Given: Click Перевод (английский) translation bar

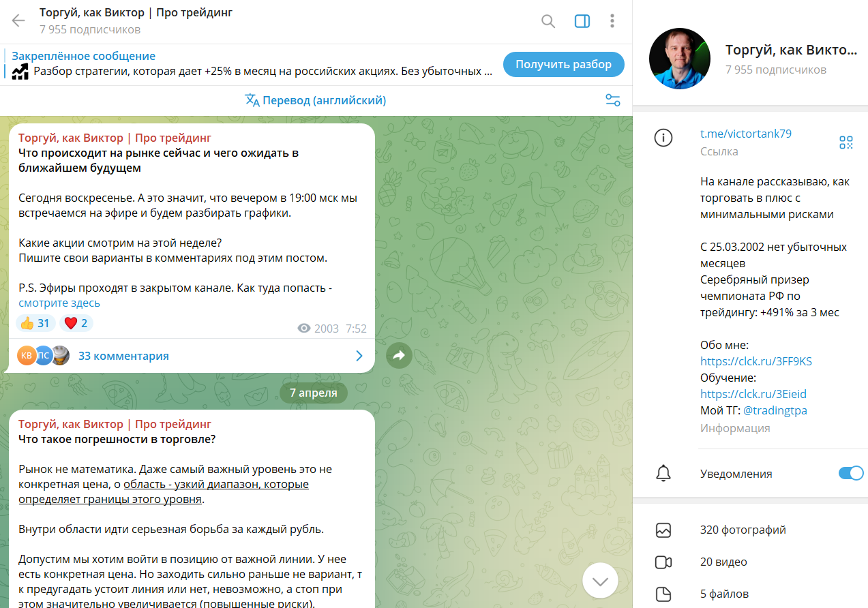Looking at the screenshot, I should (x=316, y=100).
